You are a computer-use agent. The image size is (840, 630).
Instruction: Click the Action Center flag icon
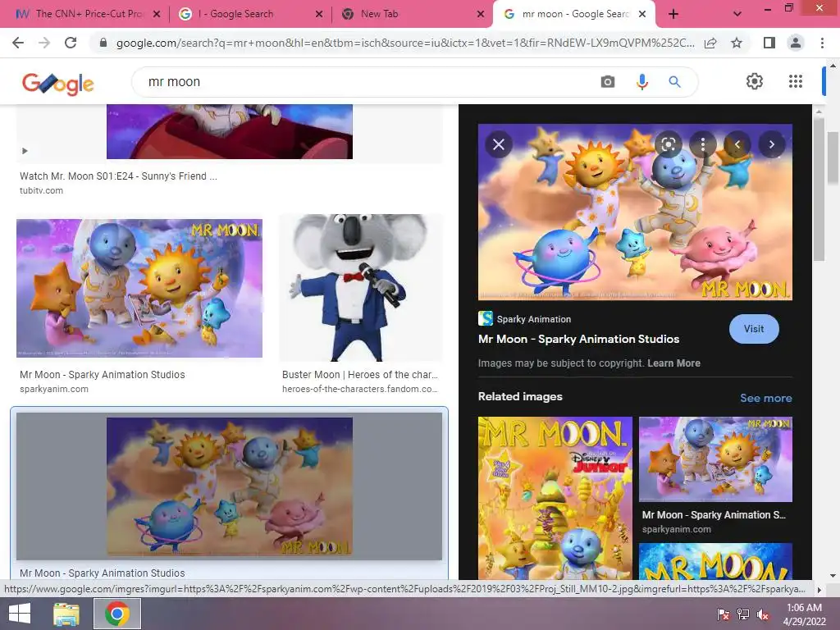pyautogui.click(x=723, y=614)
